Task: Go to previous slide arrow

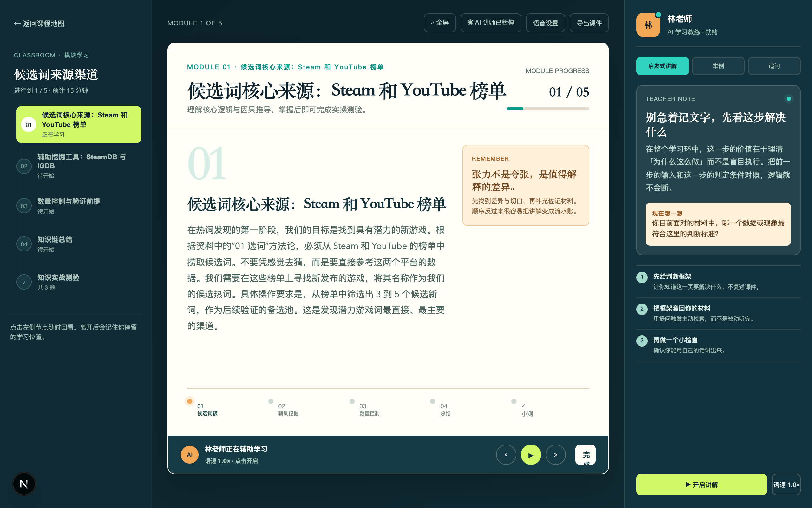Action: (x=506, y=455)
